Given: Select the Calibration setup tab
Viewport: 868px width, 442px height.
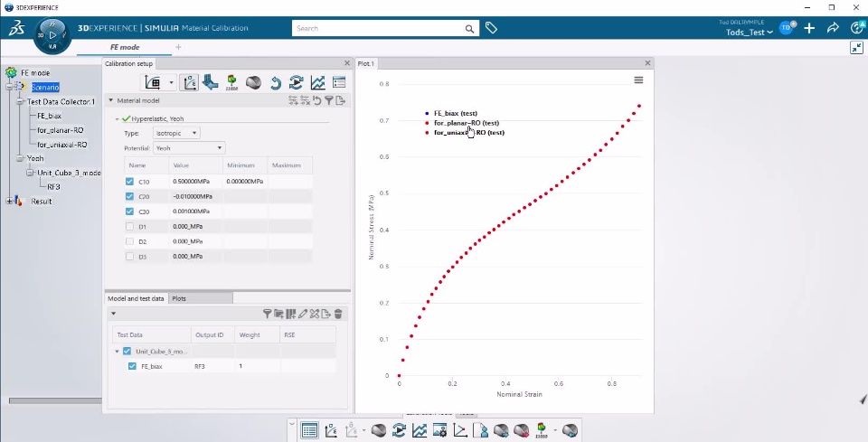Looking at the screenshot, I should [x=128, y=63].
